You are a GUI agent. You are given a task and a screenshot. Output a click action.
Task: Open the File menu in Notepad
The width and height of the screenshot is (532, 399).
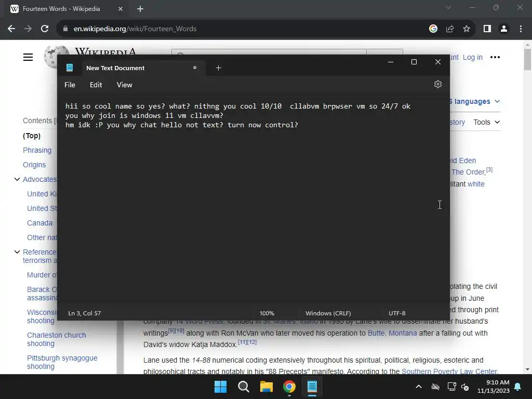click(70, 85)
